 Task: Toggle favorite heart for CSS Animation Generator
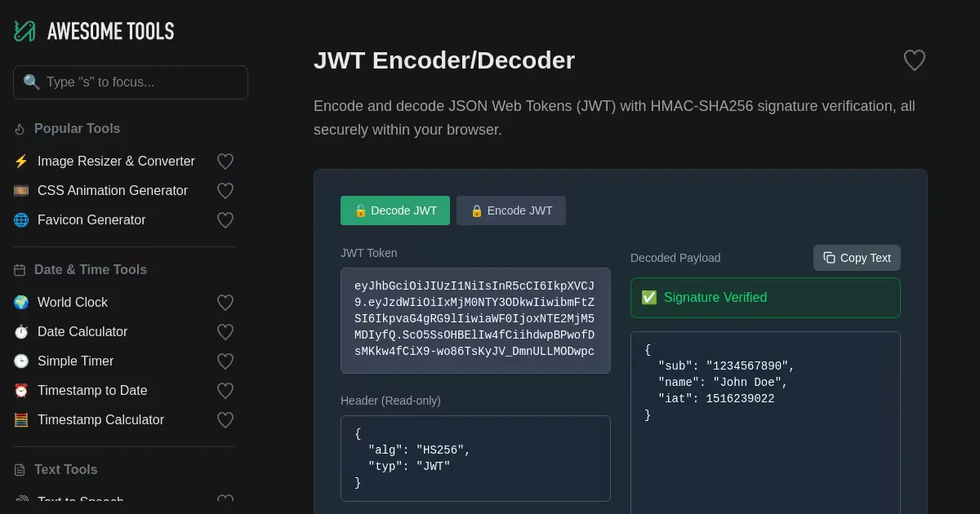tap(225, 191)
